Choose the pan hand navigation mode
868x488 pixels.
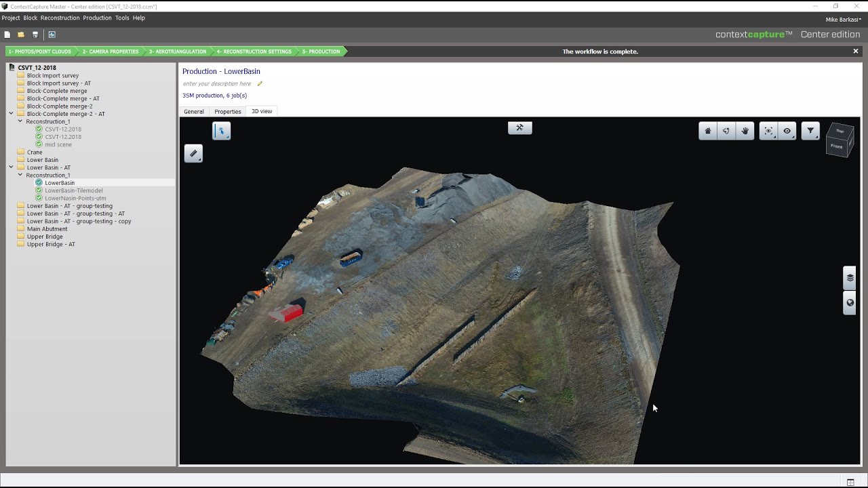[745, 131]
